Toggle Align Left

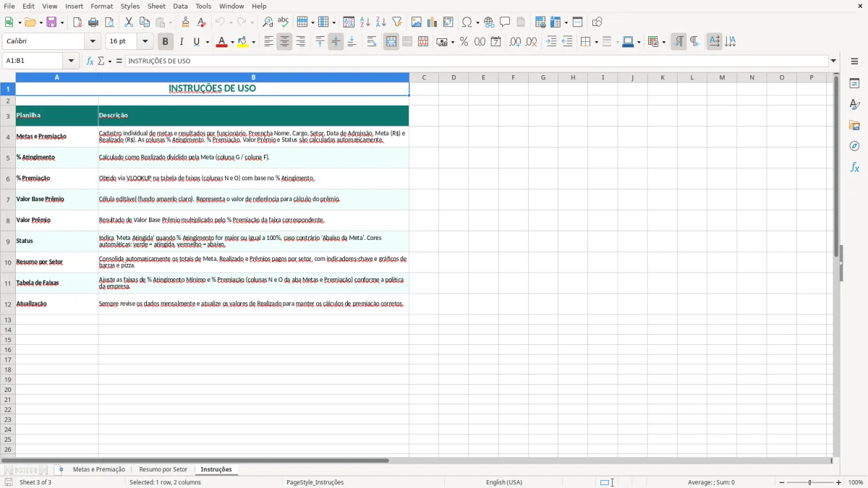pos(268,42)
